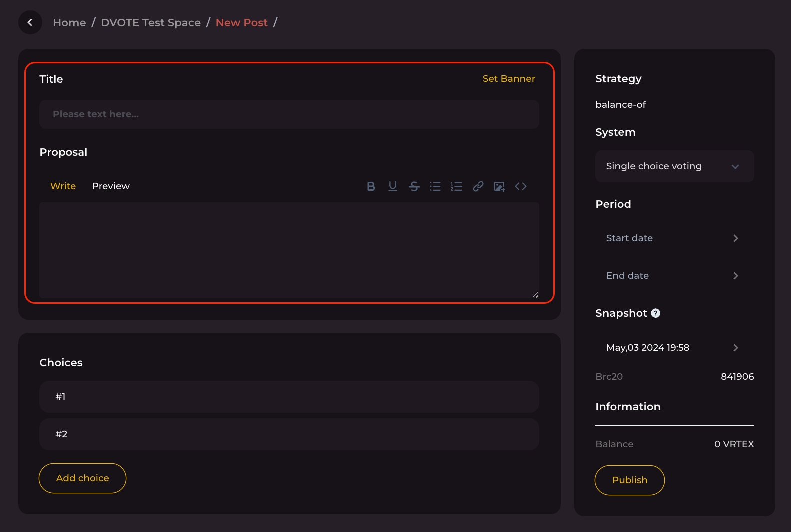Apply bold formatting in proposal editor
This screenshot has width=791, height=532.
[x=371, y=186]
